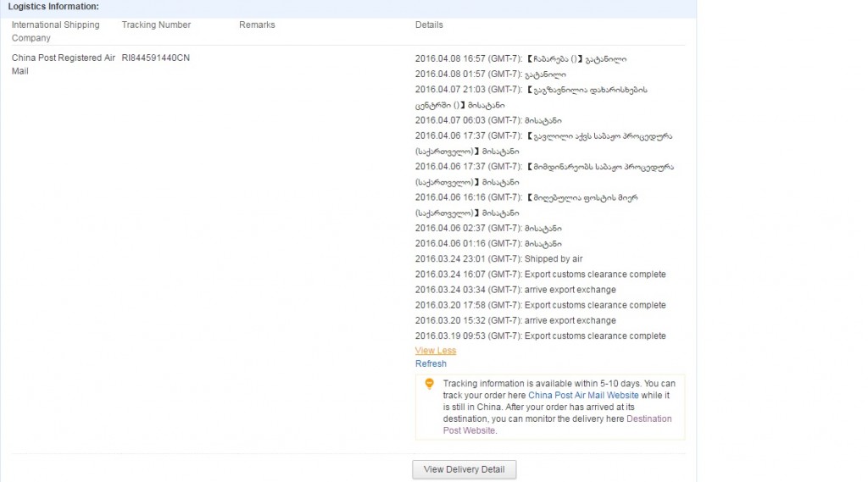This screenshot has width=868, height=482.
Task: Click the orange lightbulb tip icon
Action: (x=429, y=384)
